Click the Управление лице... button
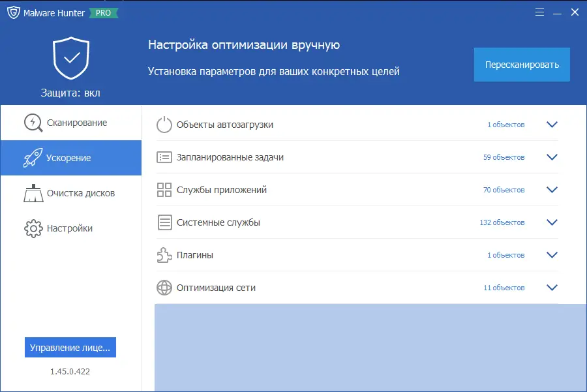Screen dimensions: 587x392 pos(70,347)
